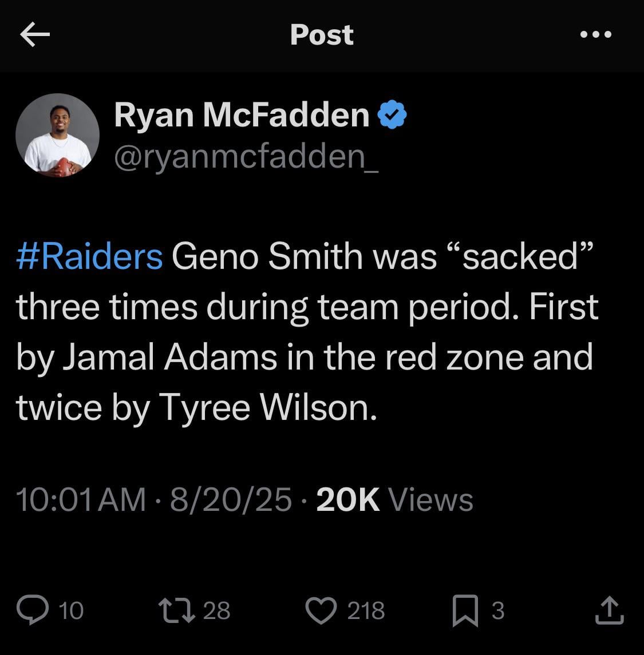Share the post via the upload icon
644x655 pixels.
pos(609,610)
